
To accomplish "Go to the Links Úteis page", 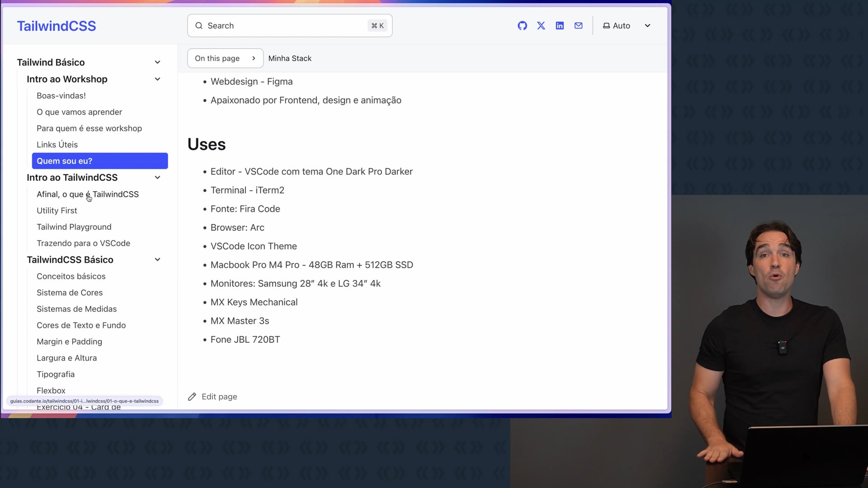I will point(57,145).
